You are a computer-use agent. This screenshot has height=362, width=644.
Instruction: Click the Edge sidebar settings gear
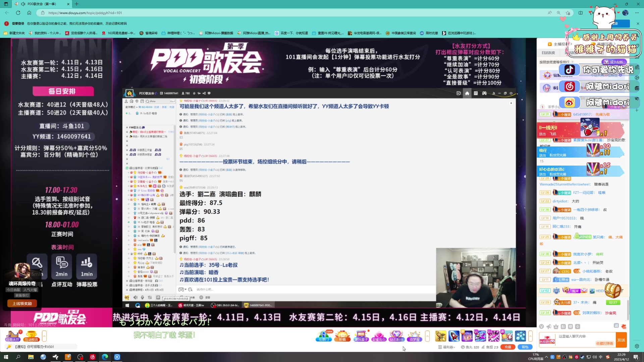(x=637, y=346)
